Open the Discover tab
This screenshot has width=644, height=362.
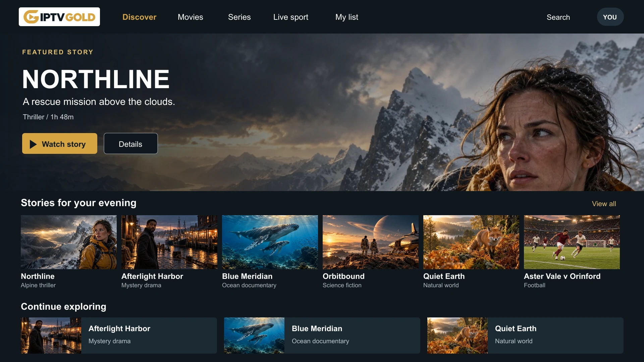[x=139, y=17]
